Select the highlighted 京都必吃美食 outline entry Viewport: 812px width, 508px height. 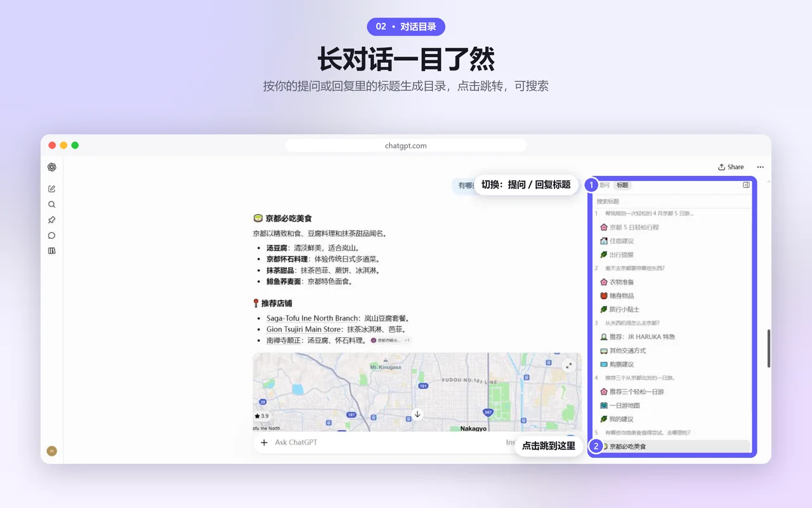(672, 447)
